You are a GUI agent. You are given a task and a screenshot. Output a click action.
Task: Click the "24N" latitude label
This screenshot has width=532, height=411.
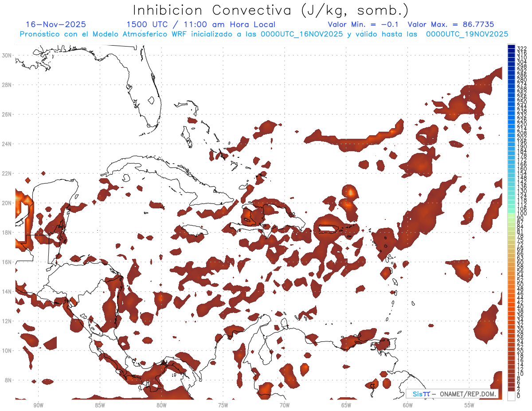click(x=7, y=144)
